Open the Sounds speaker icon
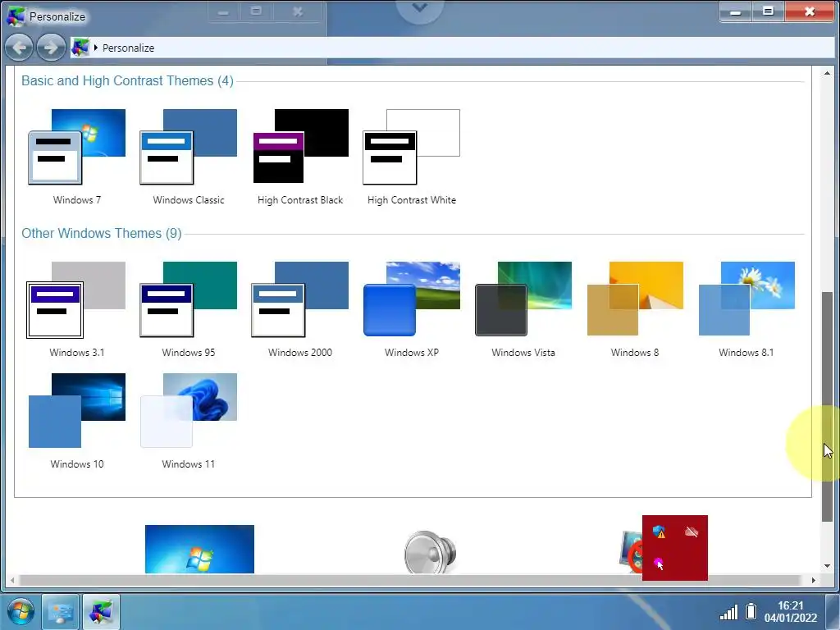This screenshot has height=630, width=840. [x=430, y=552]
